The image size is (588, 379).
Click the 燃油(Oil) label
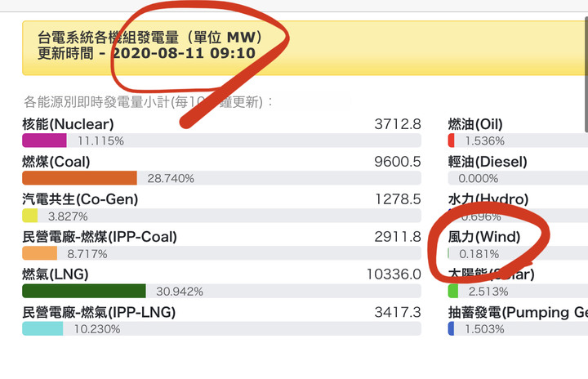[475, 124]
